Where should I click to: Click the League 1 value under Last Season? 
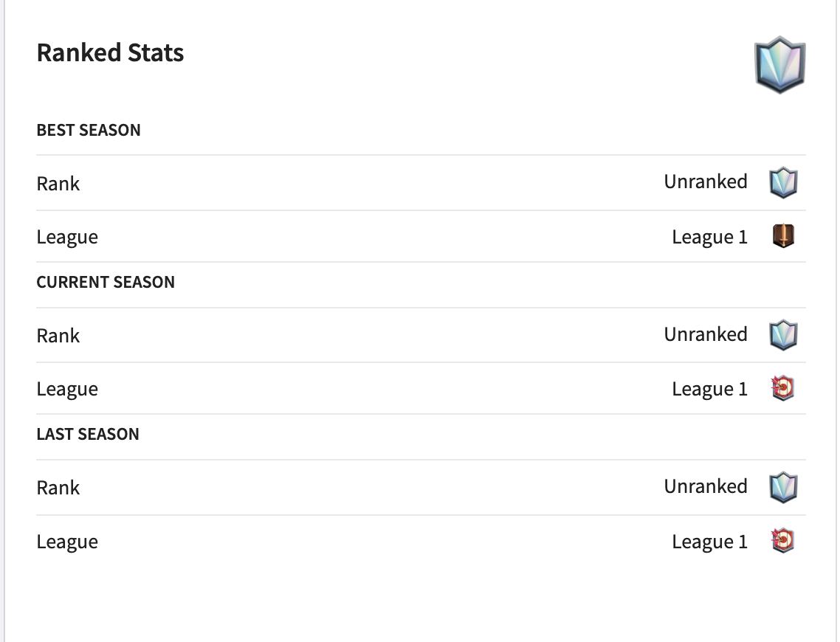(x=709, y=542)
